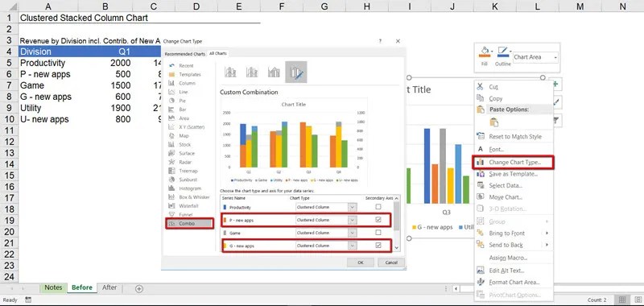Open the Notes sheet tab
644x306 pixels.
tap(53, 287)
